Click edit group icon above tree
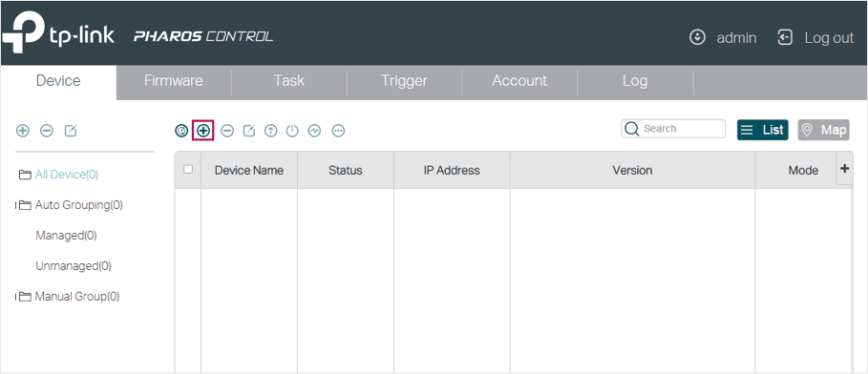 [x=71, y=131]
